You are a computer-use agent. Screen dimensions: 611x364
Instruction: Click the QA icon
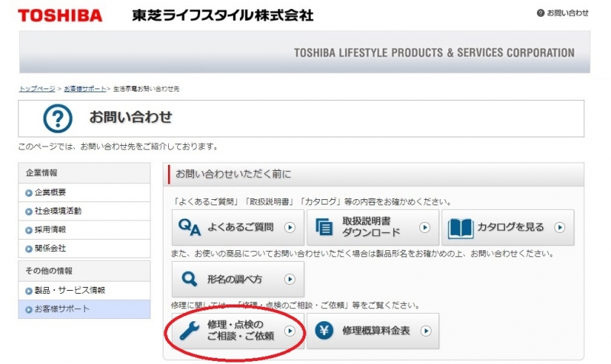tap(189, 227)
